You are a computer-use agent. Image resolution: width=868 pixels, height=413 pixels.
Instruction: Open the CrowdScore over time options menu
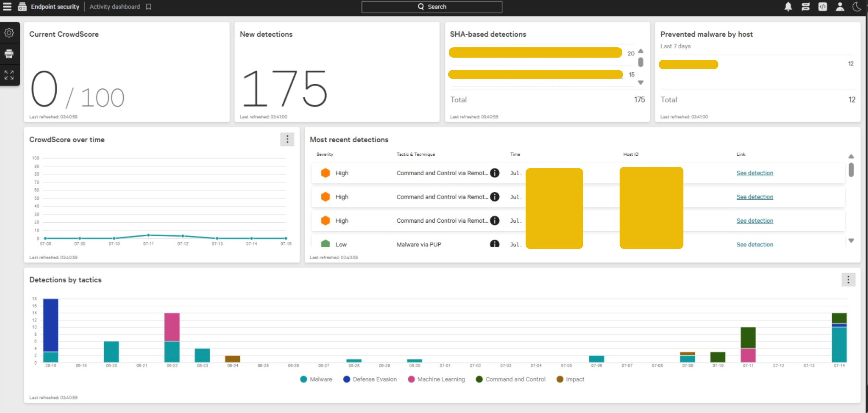(288, 139)
